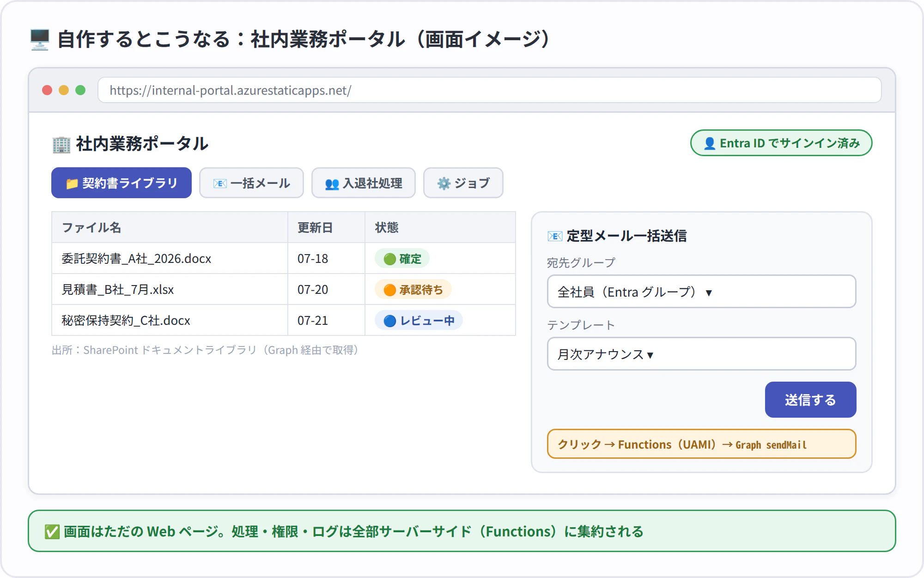Click the envelope icon on 一括メール tab
Screen dimensions: 924x578
tap(220, 183)
